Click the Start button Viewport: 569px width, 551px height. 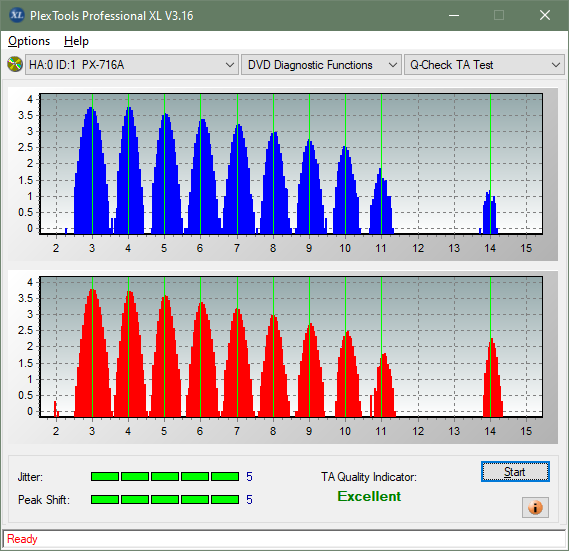point(515,472)
